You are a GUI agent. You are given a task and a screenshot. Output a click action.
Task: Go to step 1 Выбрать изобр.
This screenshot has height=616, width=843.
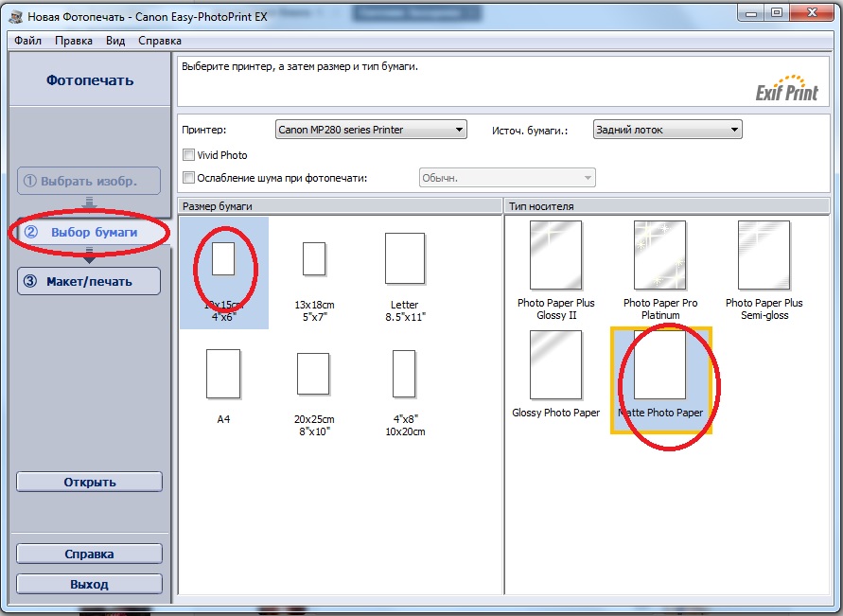pos(89,181)
